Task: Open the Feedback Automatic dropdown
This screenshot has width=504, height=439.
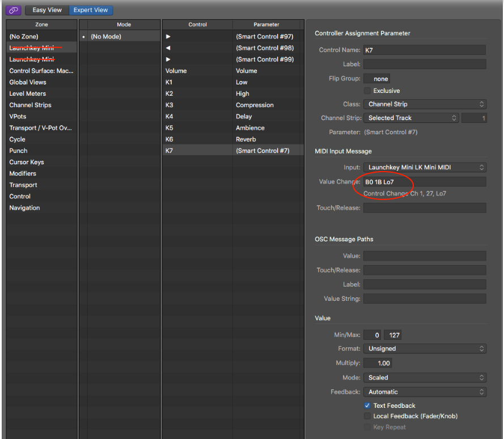Action: 425,392
